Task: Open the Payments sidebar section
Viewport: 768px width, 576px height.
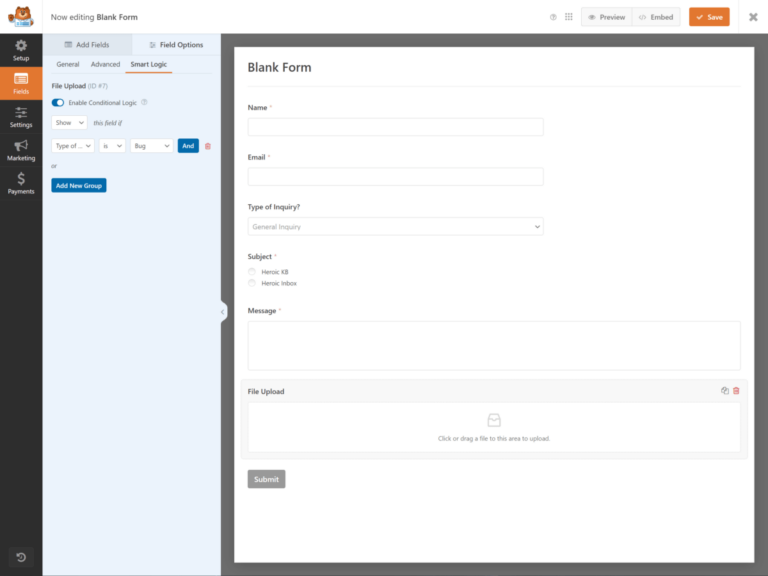Action: (21, 183)
